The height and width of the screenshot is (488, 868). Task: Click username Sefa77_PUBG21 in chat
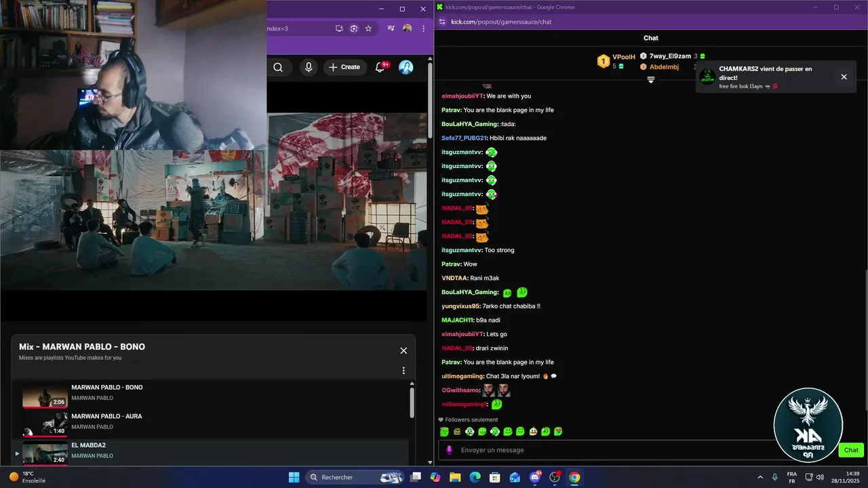pyautogui.click(x=464, y=138)
